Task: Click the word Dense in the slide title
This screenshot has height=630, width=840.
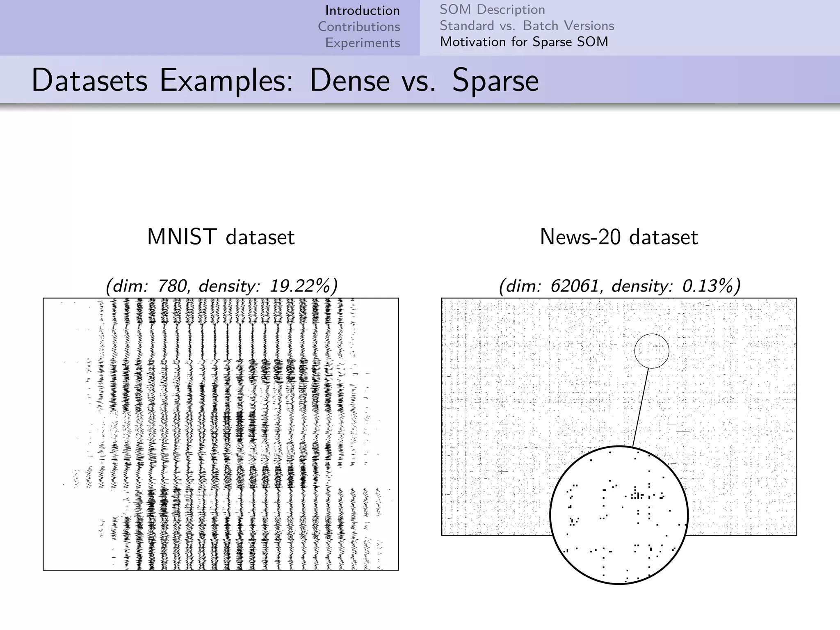Action: pyautogui.click(x=349, y=80)
